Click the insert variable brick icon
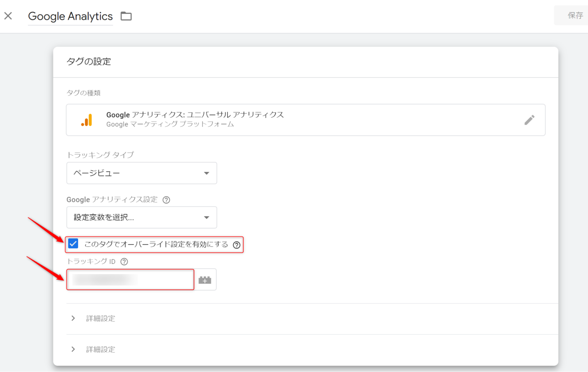588x372 pixels. pyautogui.click(x=205, y=280)
